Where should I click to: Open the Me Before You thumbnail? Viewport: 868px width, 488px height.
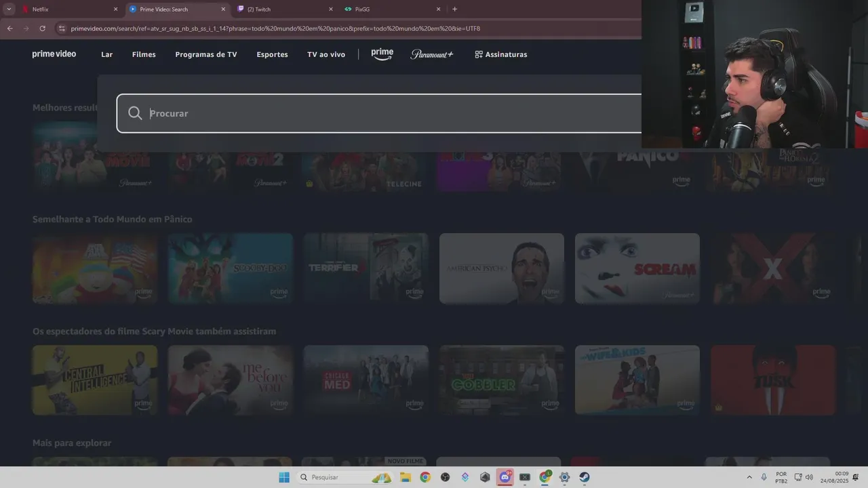(231, 380)
